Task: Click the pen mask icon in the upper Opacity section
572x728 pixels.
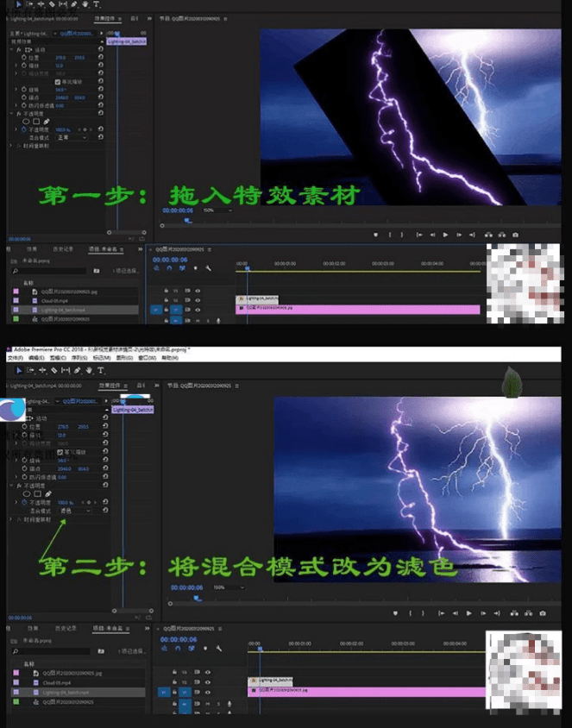Action: click(x=47, y=121)
